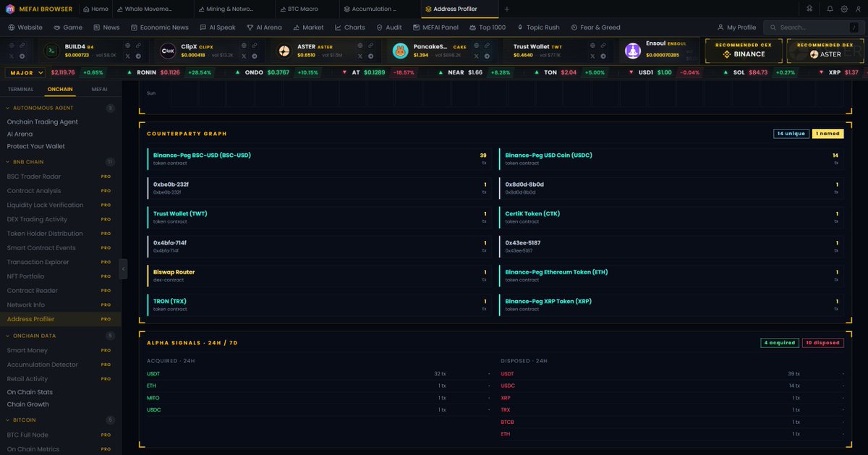Open Protect Your Wallet in sidebar
Viewport: 868px width, 455px height.
coord(36,146)
